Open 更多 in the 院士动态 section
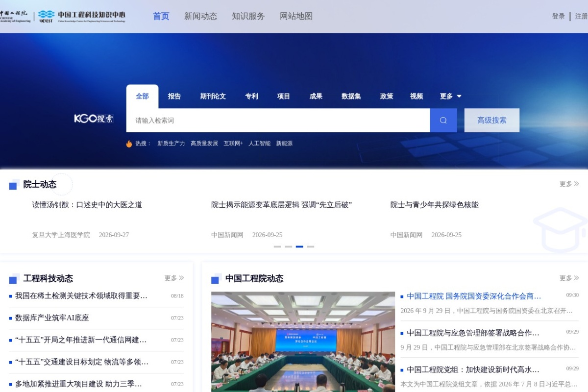 point(569,184)
